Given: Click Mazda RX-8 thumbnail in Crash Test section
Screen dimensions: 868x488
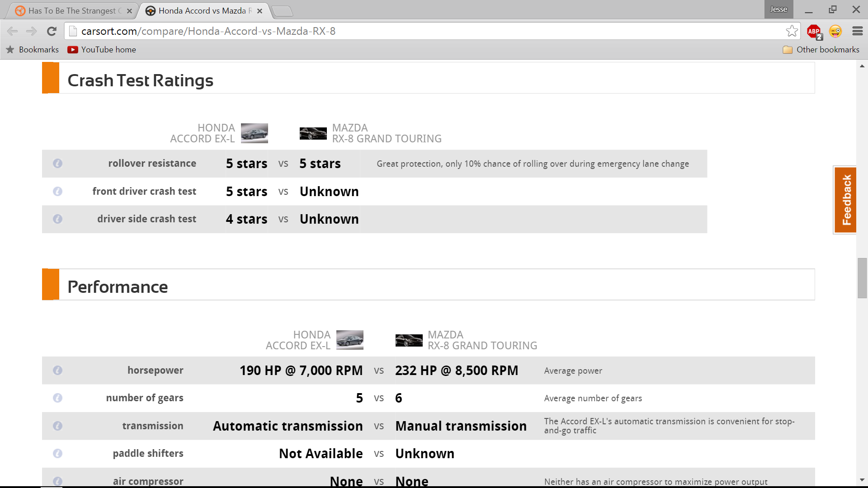Looking at the screenshot, I should point(313,133).
